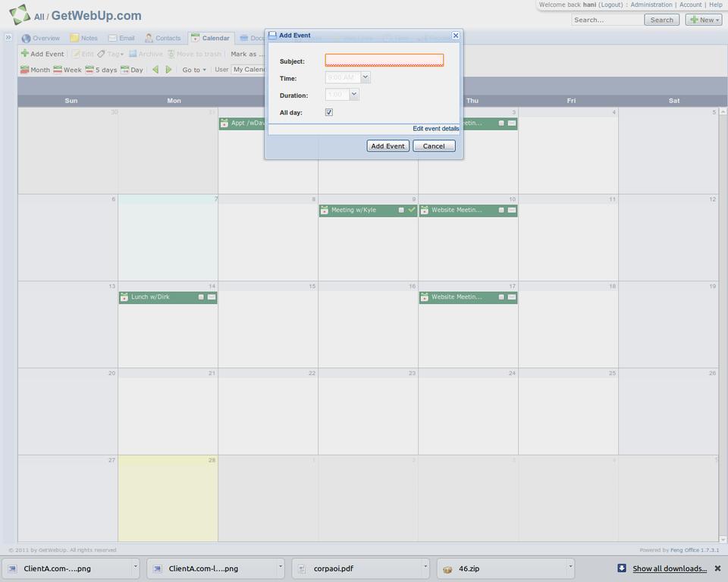Click the Search button

pos(661,20)
